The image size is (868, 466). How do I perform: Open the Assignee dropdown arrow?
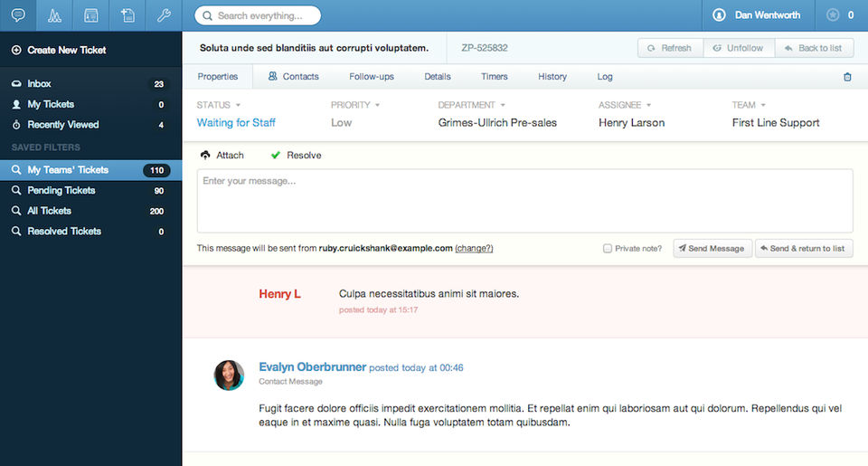click(649, 105)
